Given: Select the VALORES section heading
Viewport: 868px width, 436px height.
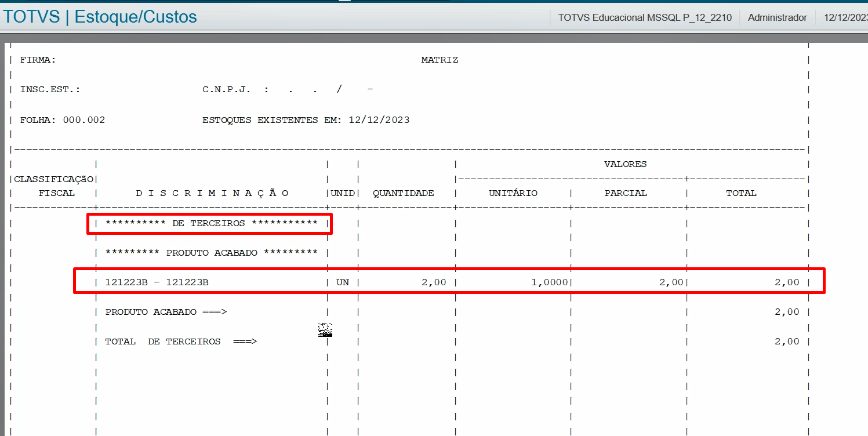Looking at the screenshot, I should (625, 164).
